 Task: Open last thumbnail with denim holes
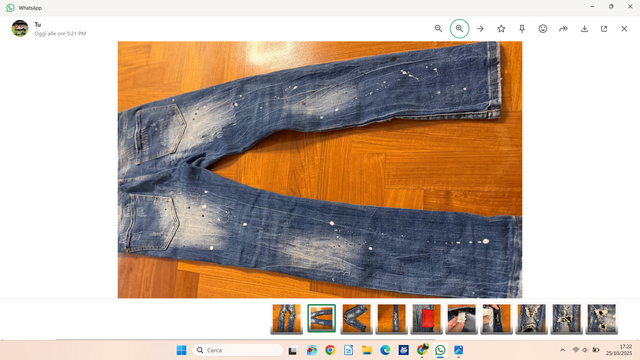point(601,318)
